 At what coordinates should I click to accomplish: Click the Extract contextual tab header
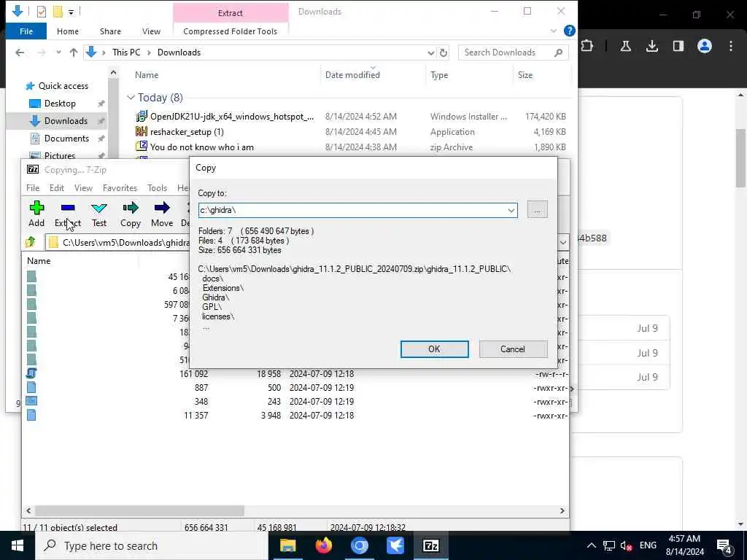(231, 13)
